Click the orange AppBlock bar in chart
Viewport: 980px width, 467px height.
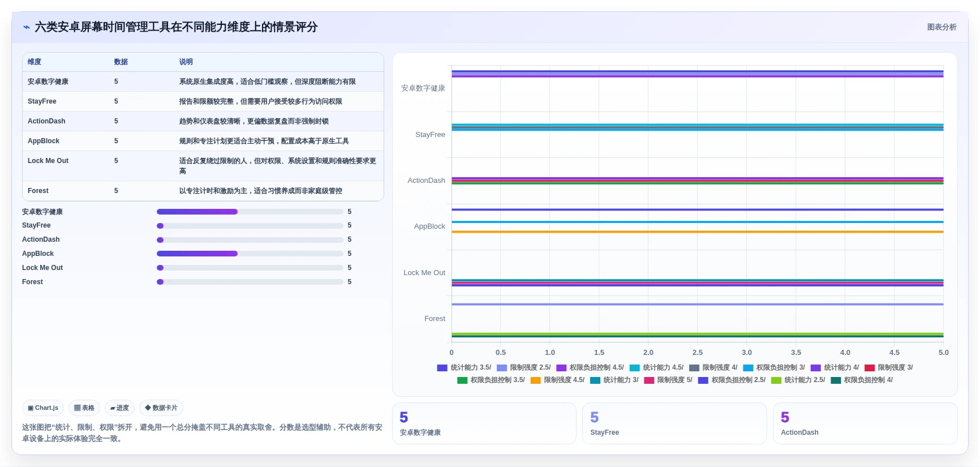[x=697, y=232]
